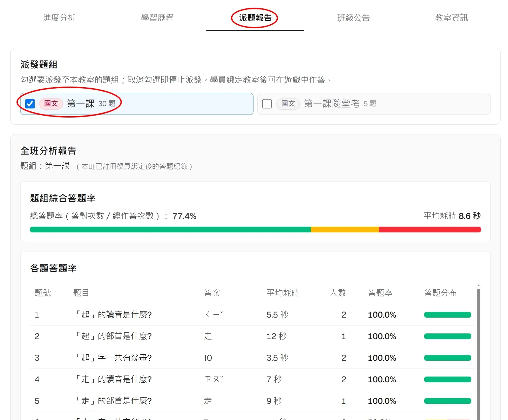Click the 題組綜合答題率 heading

click(x=63, y=198)
